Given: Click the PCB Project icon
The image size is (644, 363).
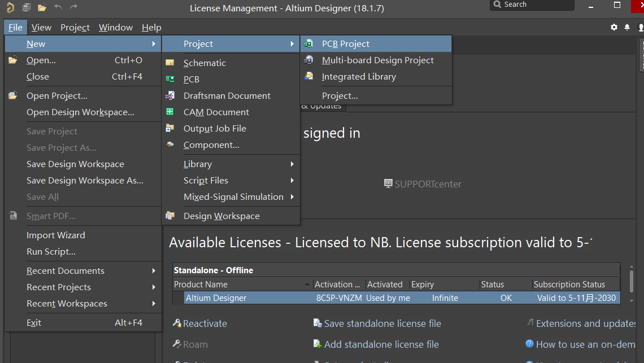Looking at the screenshot, I should pyautogui.click(x=308, y=44).
